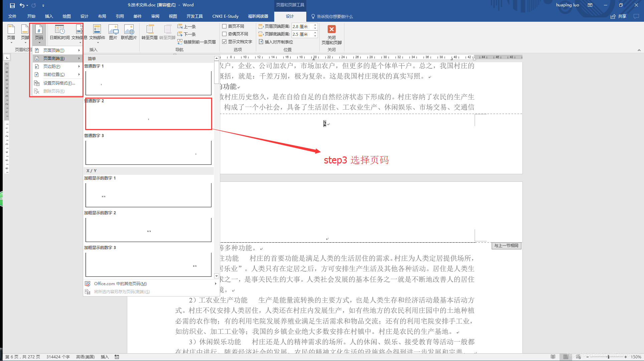The width and height of the screenshot is (644, 361).
Task: Toggle 首页不同 checkbox
Action: coord(224,26)
